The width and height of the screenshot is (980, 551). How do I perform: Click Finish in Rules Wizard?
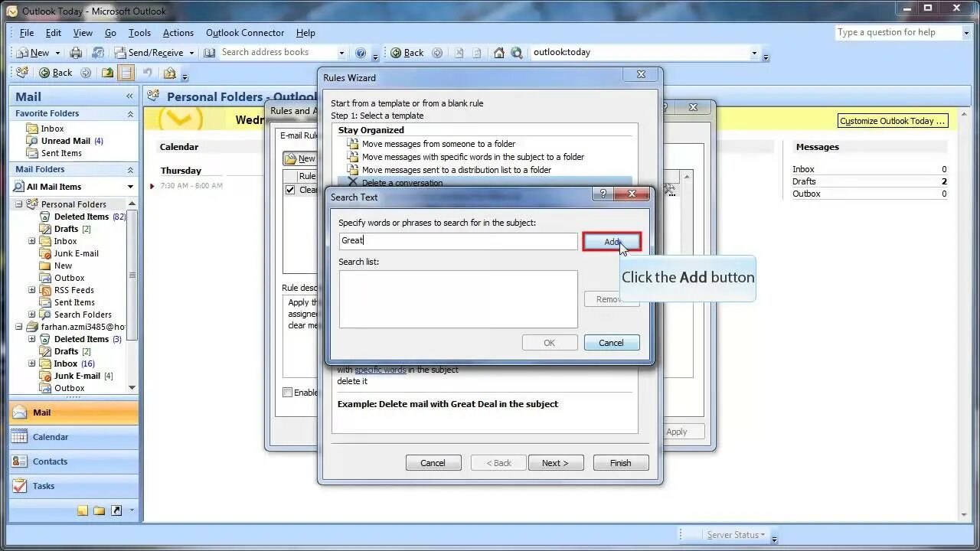pos(620,463)
